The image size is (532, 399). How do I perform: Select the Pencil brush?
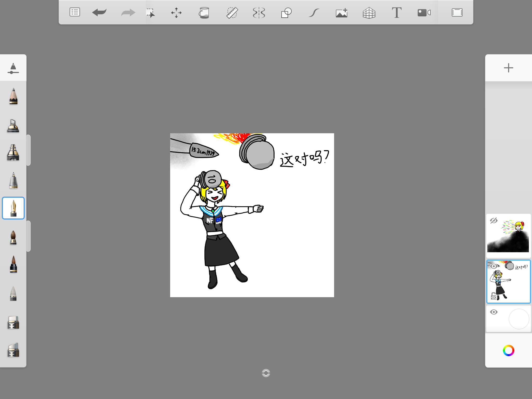click(x=13, y=96)
